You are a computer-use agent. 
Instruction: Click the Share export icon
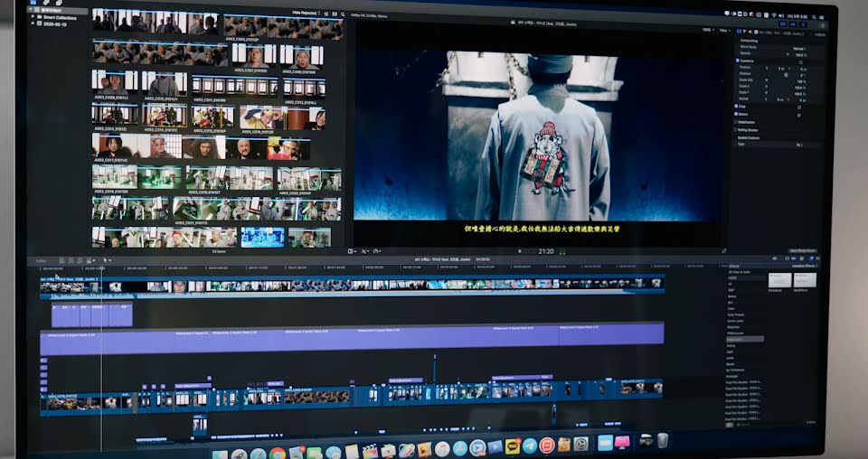coord(823,25)
